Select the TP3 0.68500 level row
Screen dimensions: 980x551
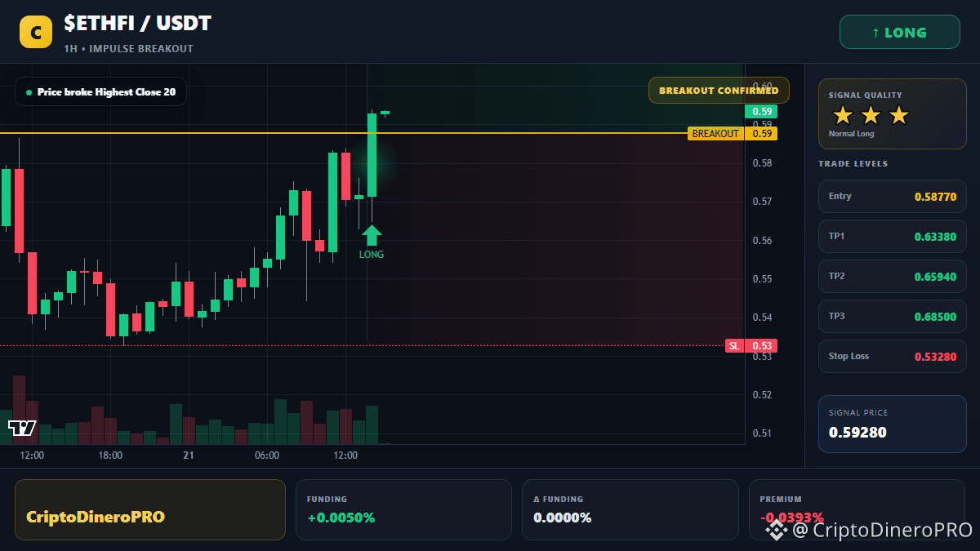pos(893,316)
